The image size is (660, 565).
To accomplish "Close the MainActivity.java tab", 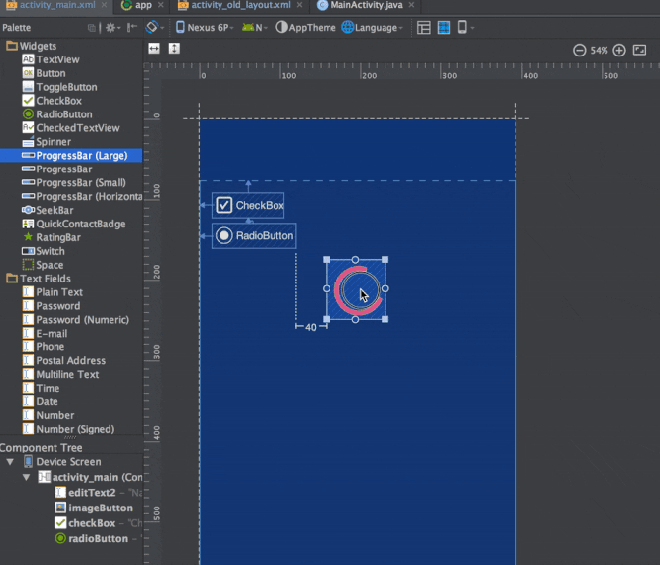I will pos(411,5).
